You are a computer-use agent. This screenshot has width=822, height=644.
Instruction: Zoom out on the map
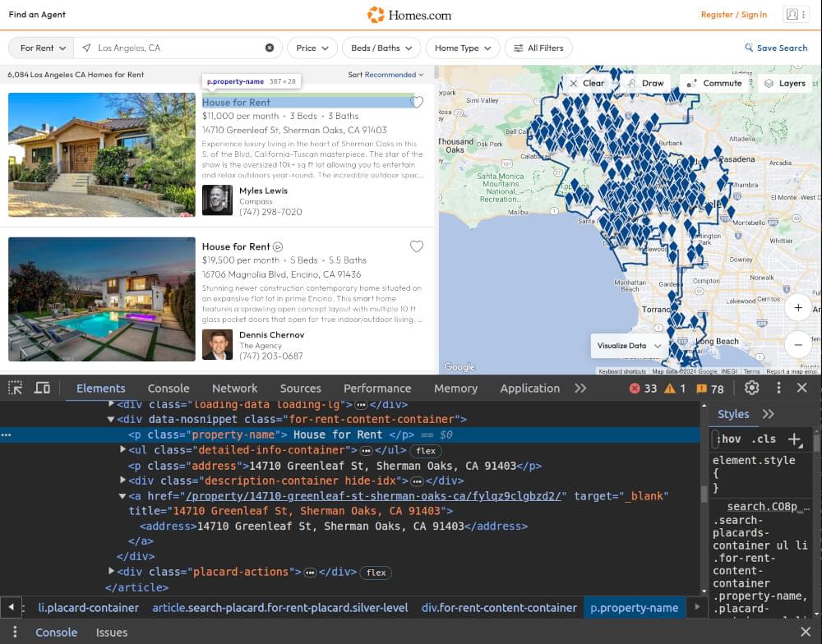click(798, 344)
